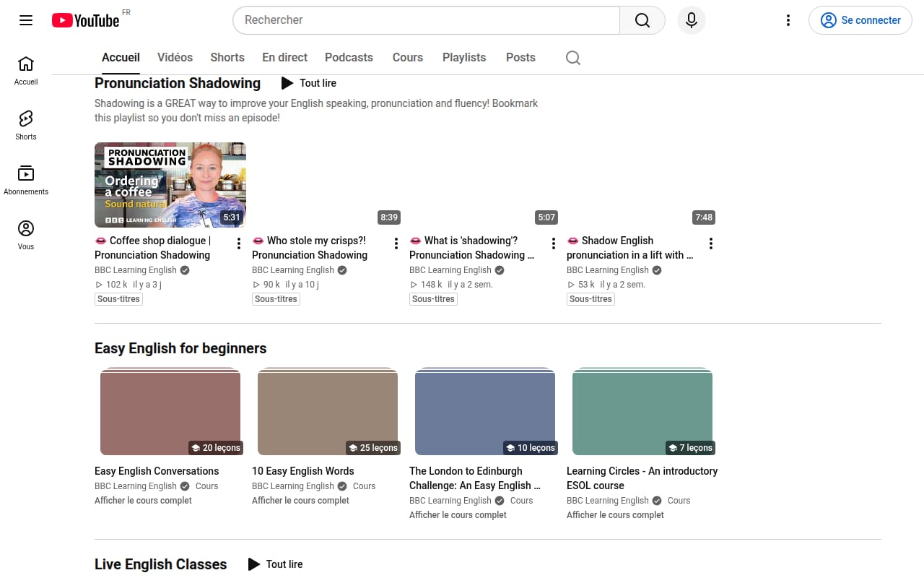
Task: Open options for What is 'shadowing' video
Action: 554,243
